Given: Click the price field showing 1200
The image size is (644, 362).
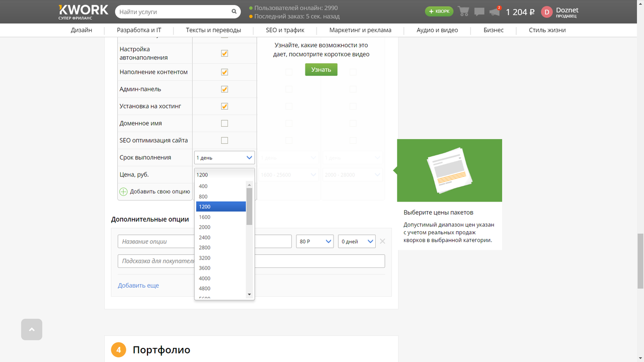Looking at the screenshot, I should click(224, 174).
